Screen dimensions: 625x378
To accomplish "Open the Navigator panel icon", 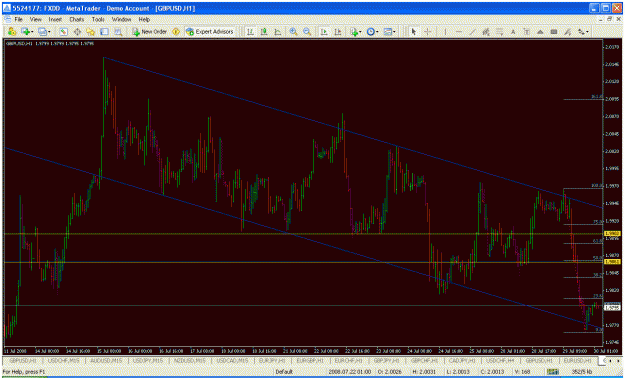I will click(90, 32).
